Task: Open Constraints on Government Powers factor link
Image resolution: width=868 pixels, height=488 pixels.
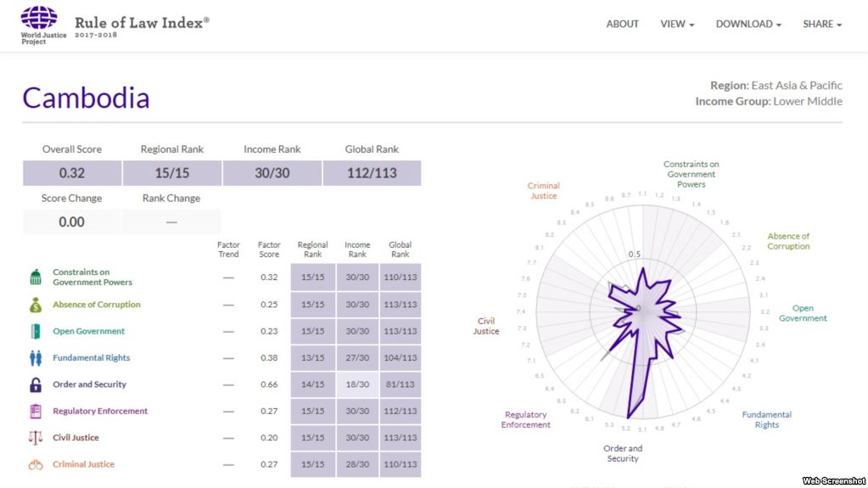Action: pyautogui.click(x=92, y=277)
